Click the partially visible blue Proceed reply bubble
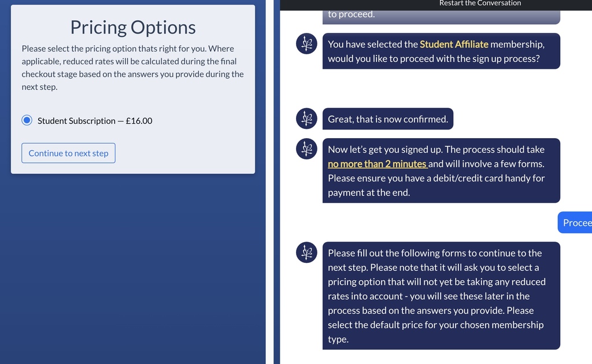The height and width of the screenshot is (364, 592). pos(575,222)
